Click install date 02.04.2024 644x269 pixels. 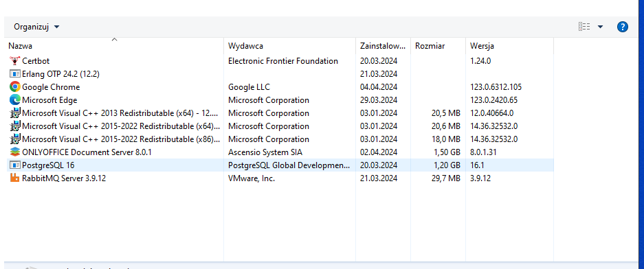(379, 152)
